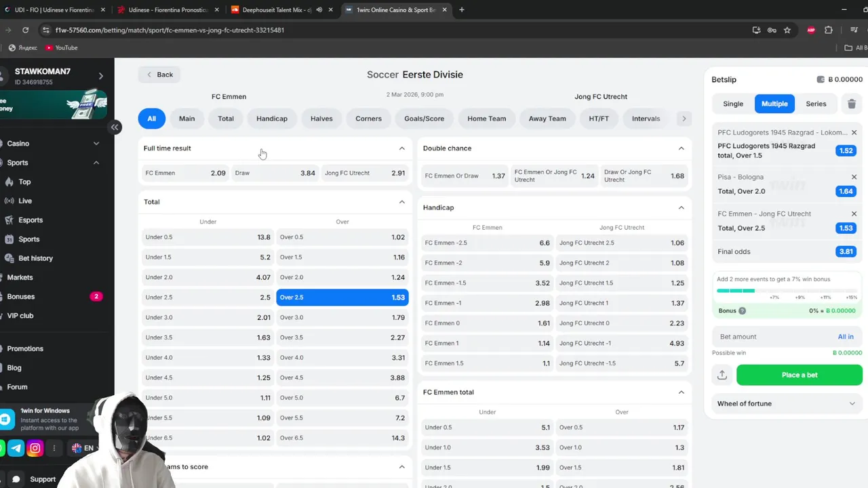Image resolution: width=868 pixels, height=488 pixels.
Task: Go Back to previous page
Action: (159, 75)
